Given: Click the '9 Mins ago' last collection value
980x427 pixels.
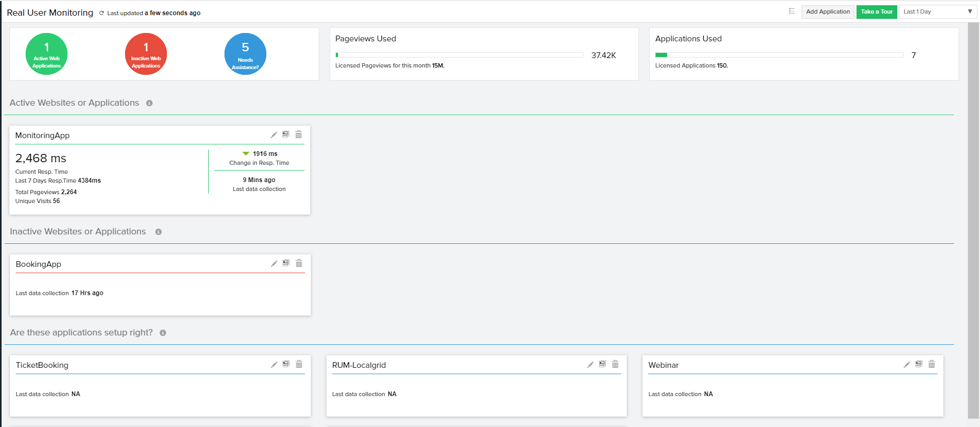Looking at the screenshot, I should [259, 180].
